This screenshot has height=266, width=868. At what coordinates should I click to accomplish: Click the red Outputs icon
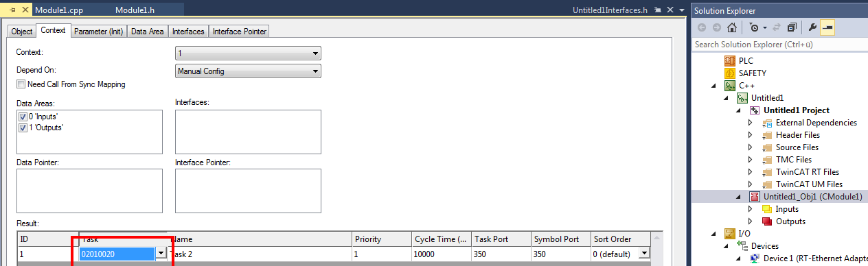(767, 221)
